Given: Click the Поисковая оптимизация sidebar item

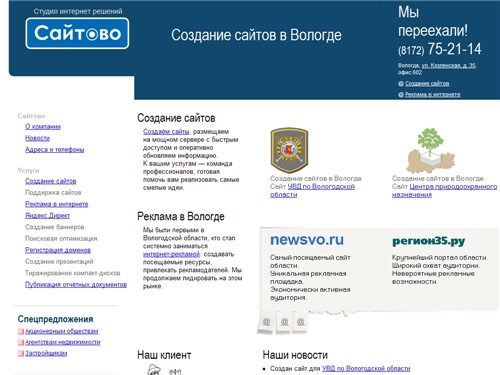Looking at the screenshot, I should pos(61,239).
